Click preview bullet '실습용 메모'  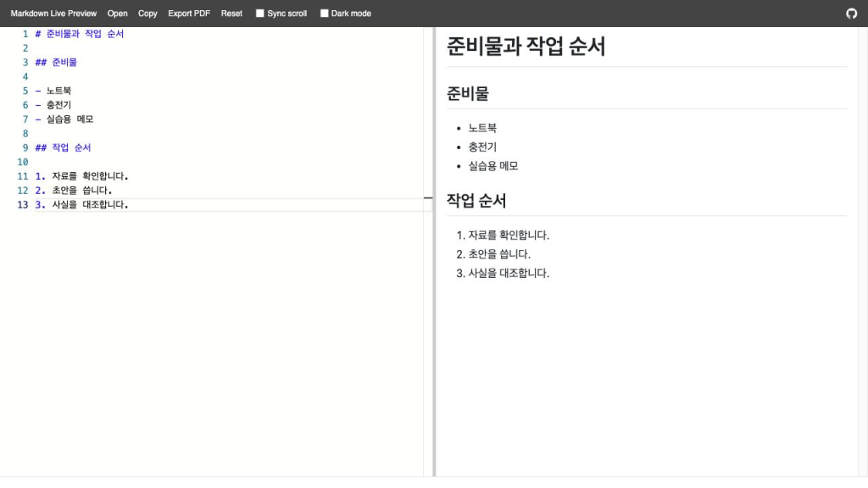point(493,166)
